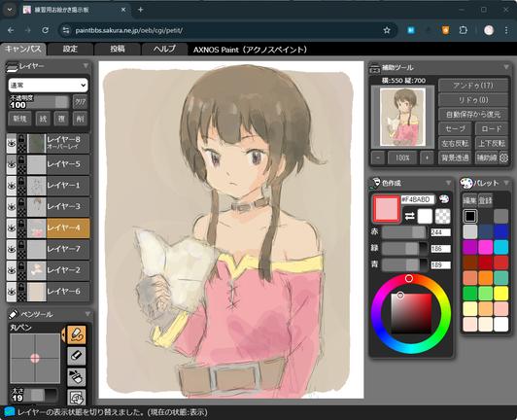Click the layer opacity slider

pyautogui.click(x=39, y=102)
